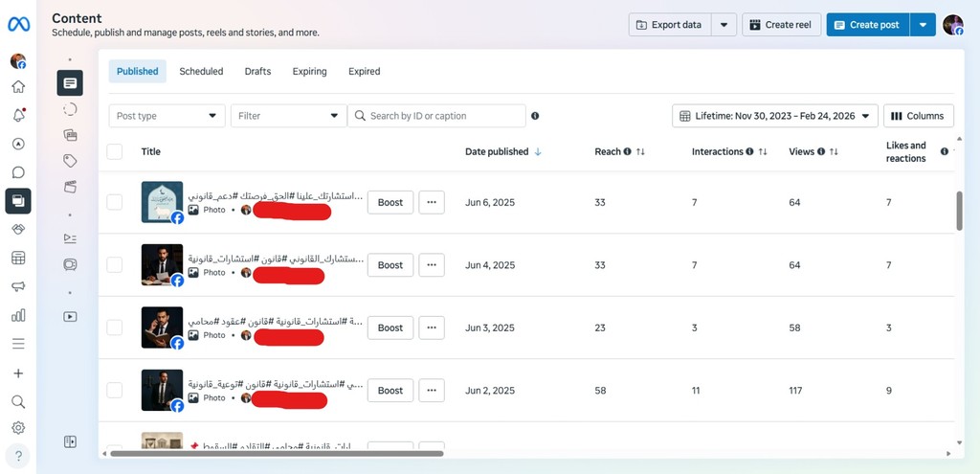Open tag icon in secondary sidebar
The width and height of the screenshot is (980, 474).
coord(70,161)
